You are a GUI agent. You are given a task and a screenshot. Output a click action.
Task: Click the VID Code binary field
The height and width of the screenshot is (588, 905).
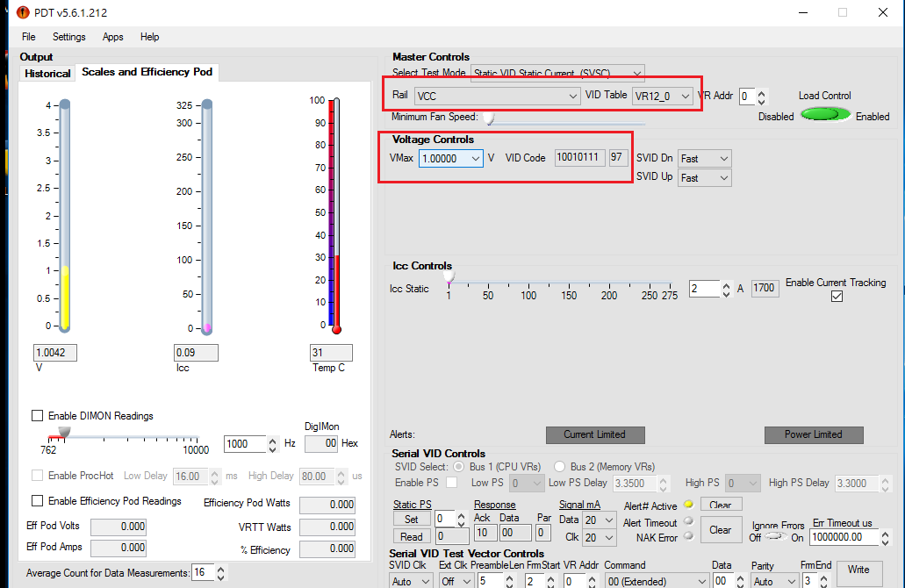[580, 157]
